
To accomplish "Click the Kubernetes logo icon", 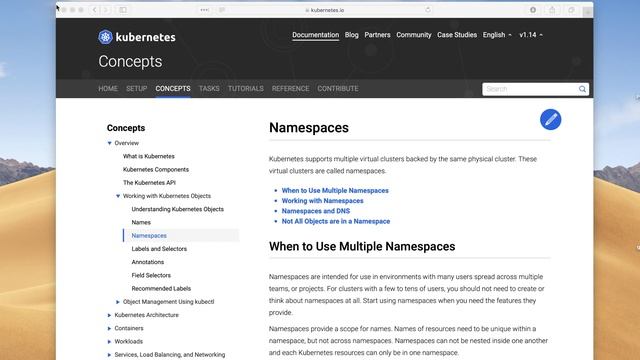I will click(105, 37).
